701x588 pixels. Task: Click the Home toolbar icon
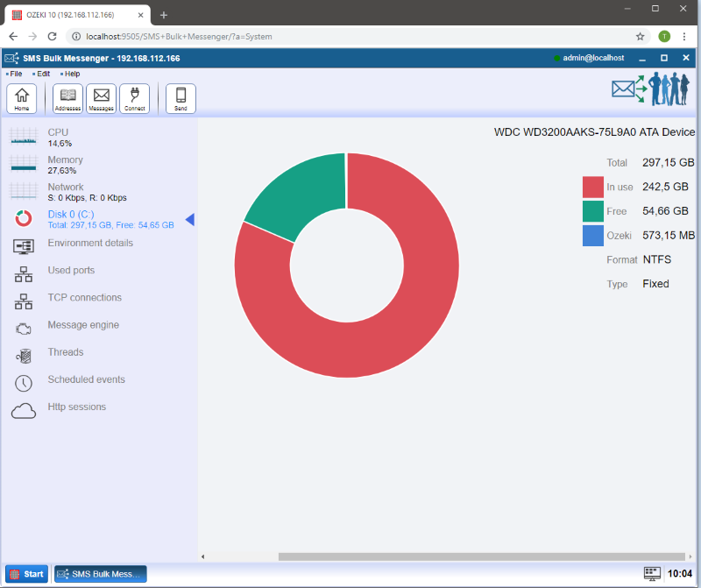point(21,98)
